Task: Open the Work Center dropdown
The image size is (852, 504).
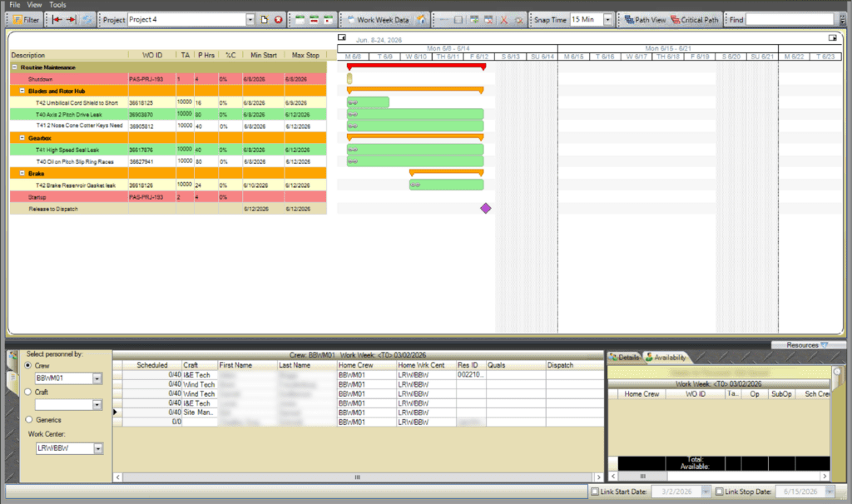Action: tap(98, 448)
